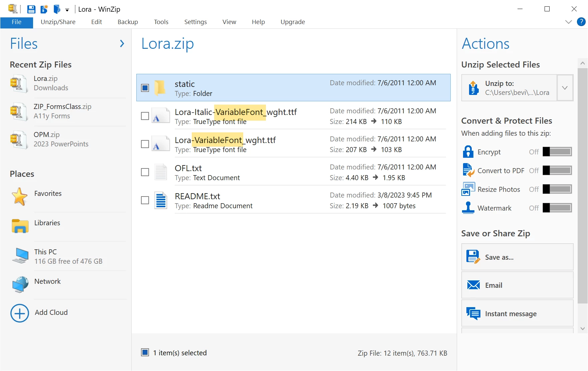Select the README.txt file name
Image resolution: width=588 pixels, height=371 pixels.
197,196
